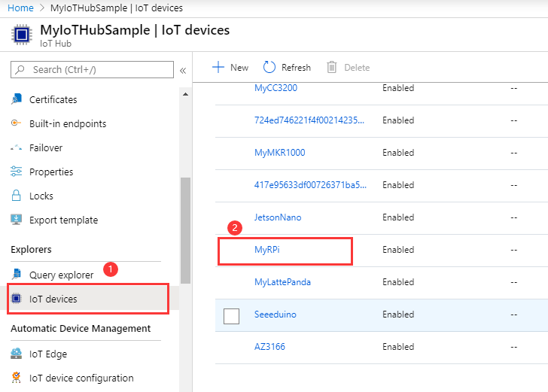Image resolution: width=548 pixels, height=392 pixels.
Task: Open the MyCC3200 device
Action: (276, 88)
